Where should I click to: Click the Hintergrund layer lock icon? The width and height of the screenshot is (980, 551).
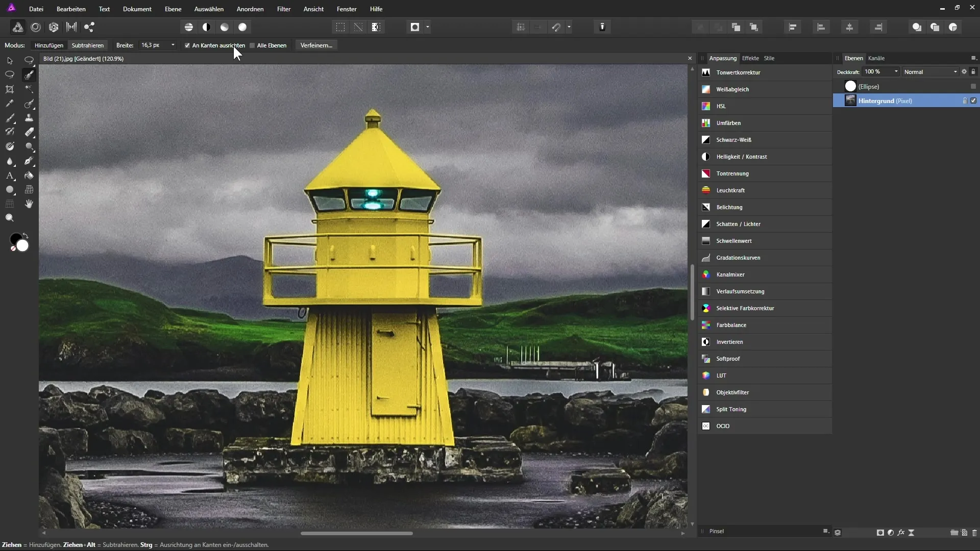click(965, 101)
